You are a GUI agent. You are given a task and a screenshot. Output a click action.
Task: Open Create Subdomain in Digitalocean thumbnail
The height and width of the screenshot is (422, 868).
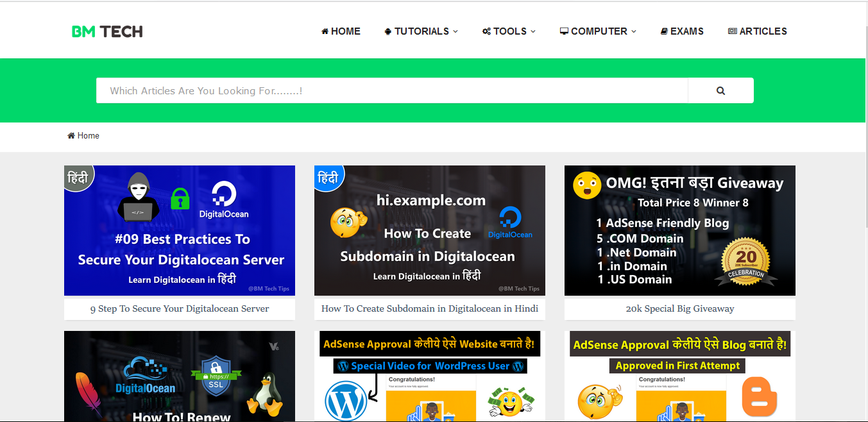[x=430, y=231]
